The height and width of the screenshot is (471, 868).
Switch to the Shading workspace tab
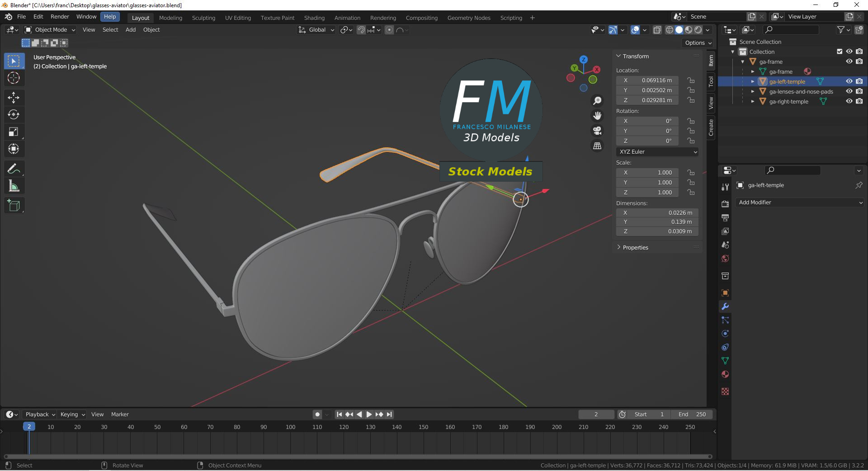(314, 18)
